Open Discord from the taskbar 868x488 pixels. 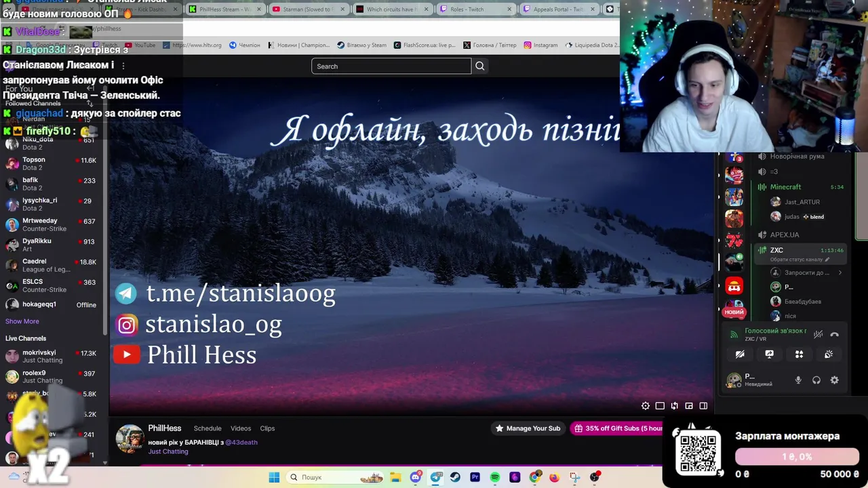tap(416, 477)
